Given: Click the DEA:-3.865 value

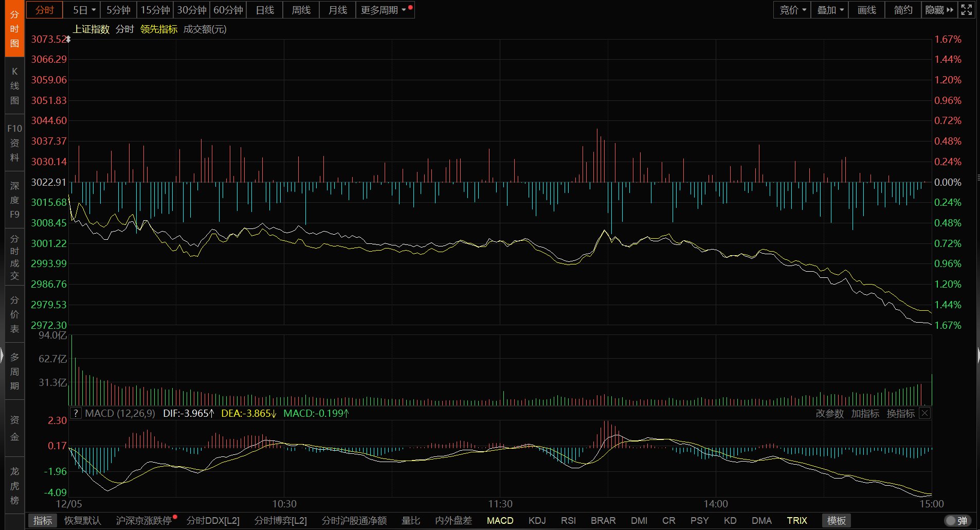Looking at the screenshot, I should coord(249,413).
